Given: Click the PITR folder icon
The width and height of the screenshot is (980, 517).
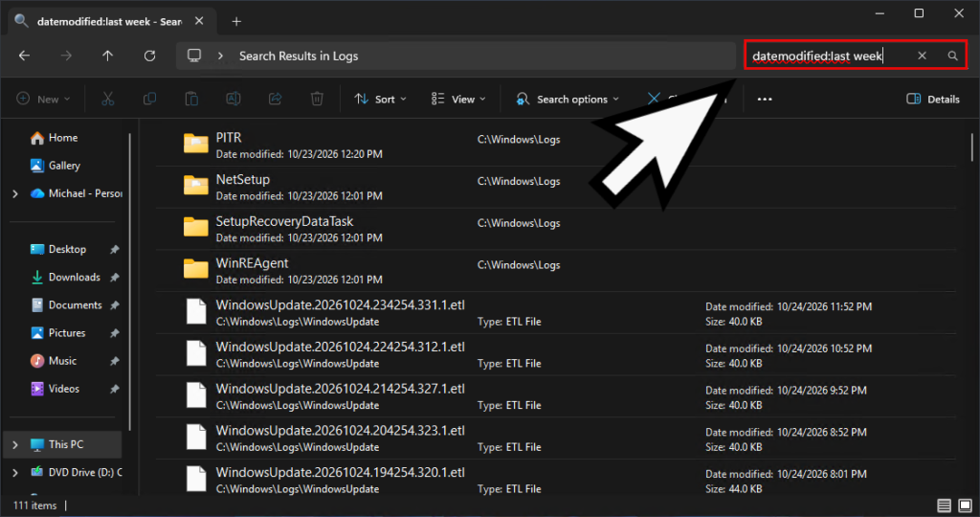Looking at the screenshot, I should (x=195, y=144).
